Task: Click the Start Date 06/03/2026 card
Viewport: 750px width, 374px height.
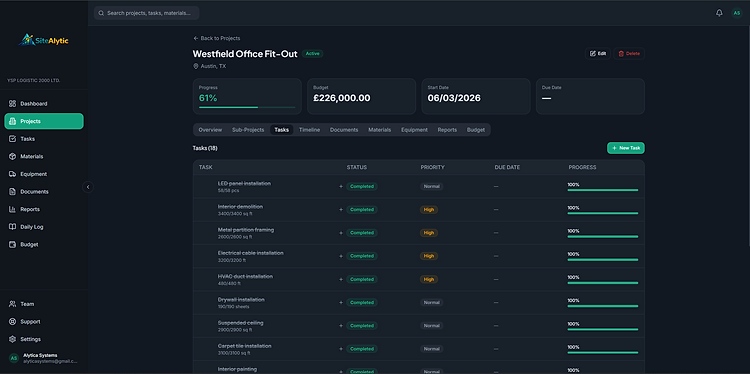Action: pyautogui.click(x=475, y=96)
